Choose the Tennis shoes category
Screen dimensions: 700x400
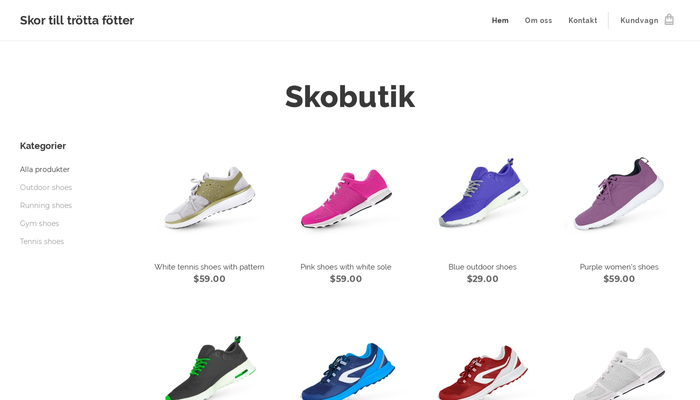tap(42, 242)
